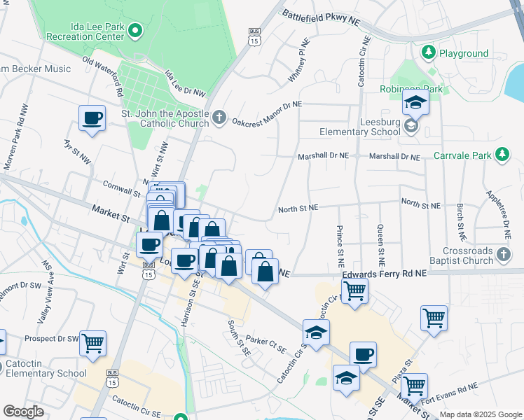
Task: Open coffee cup marker near Plaza St
Action: (363, 354)
